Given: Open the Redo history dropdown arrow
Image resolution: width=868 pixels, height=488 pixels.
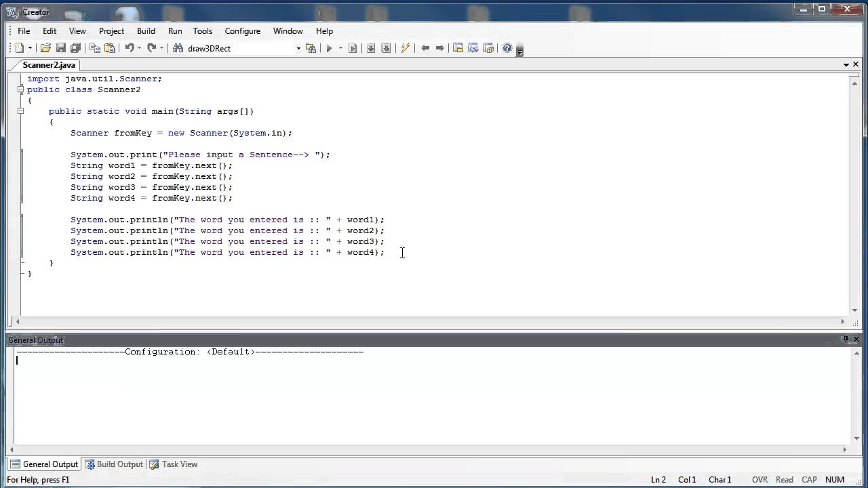Looking at the screenshot, I should (x=161, y=48).
